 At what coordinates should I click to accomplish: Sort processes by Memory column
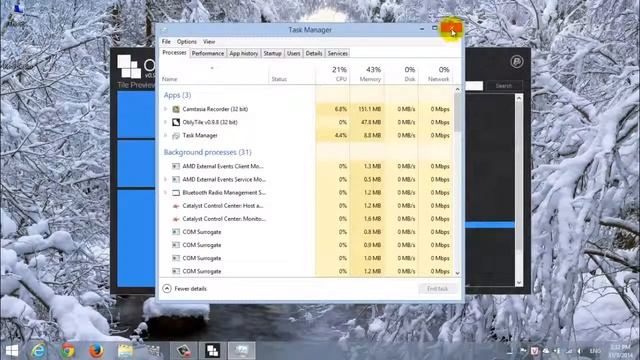[367, 74]
